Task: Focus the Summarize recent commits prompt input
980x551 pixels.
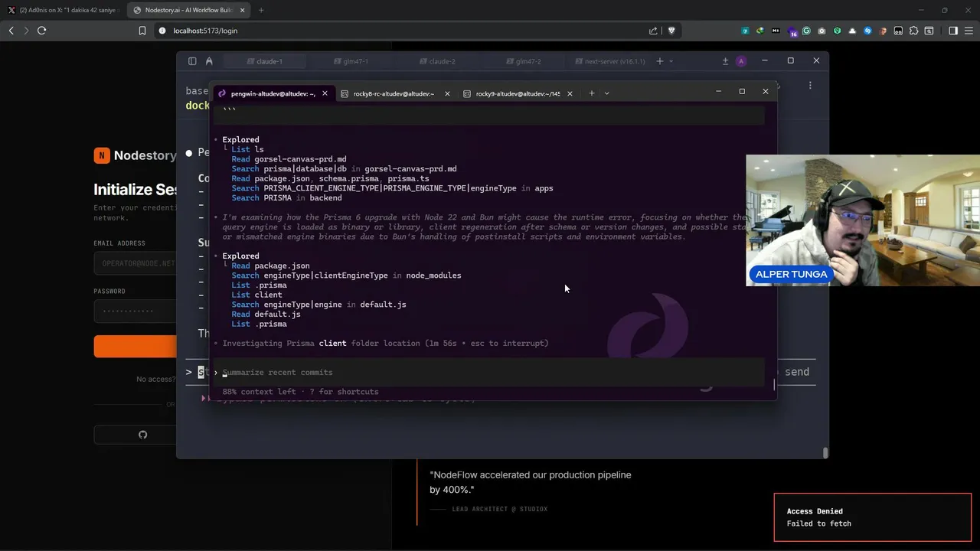Action: [x=488, y=372]
